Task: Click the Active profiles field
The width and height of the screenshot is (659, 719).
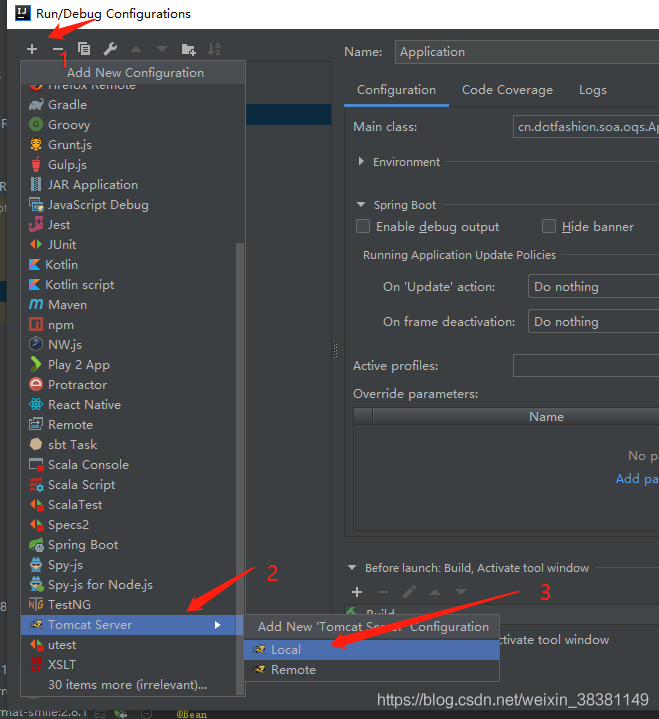Action: pos(586,365)
